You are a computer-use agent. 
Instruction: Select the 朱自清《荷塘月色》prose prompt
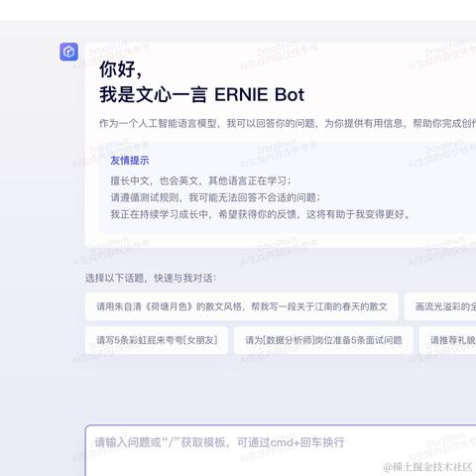click(242, 306)
